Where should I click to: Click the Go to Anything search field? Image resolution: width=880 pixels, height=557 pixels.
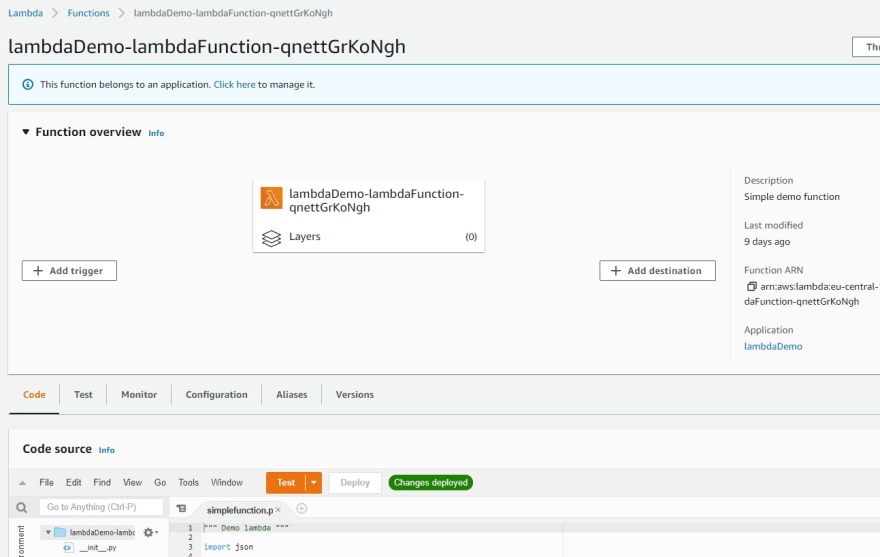[101, 507]
